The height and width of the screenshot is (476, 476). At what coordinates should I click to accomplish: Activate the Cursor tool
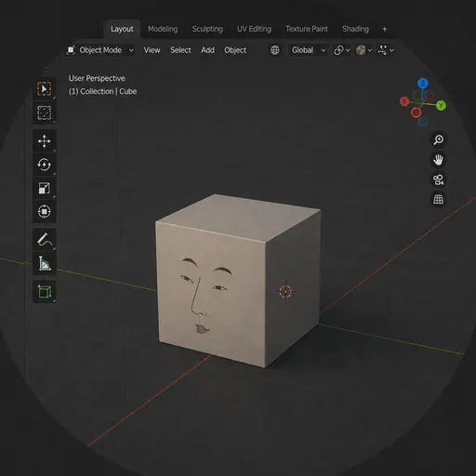(x=45, y=112)
